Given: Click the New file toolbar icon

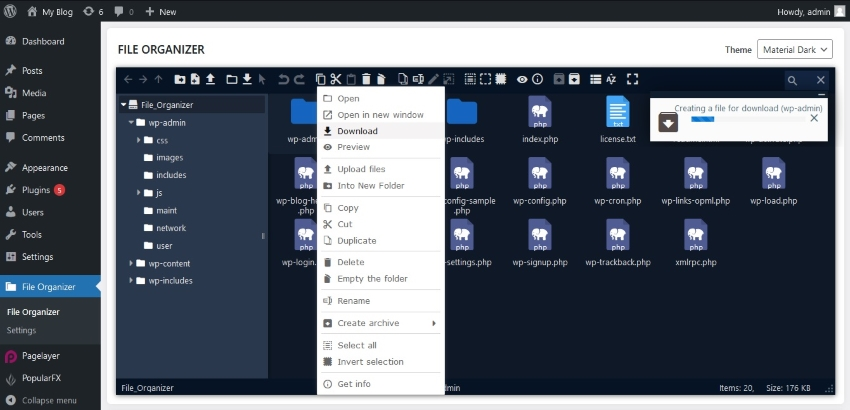Looking at the screenshot, I should point(195,79).
